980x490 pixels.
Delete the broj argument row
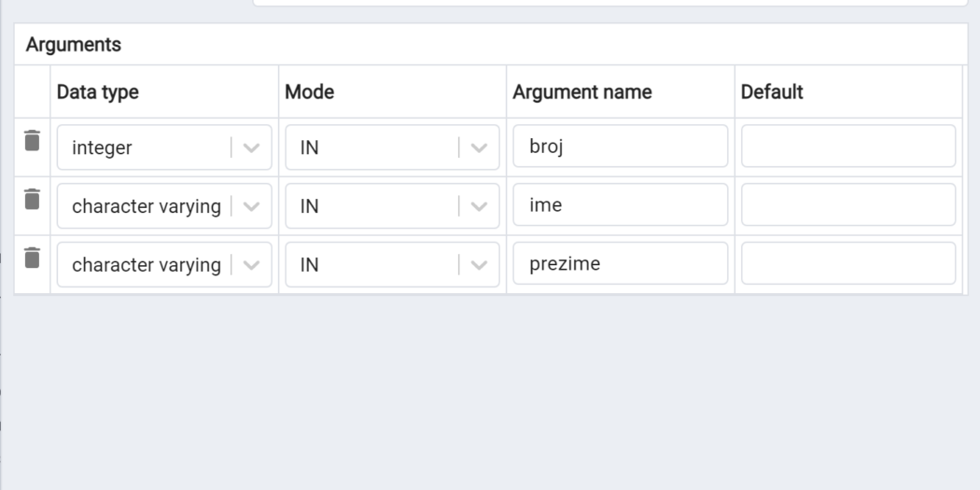point(32,141)
